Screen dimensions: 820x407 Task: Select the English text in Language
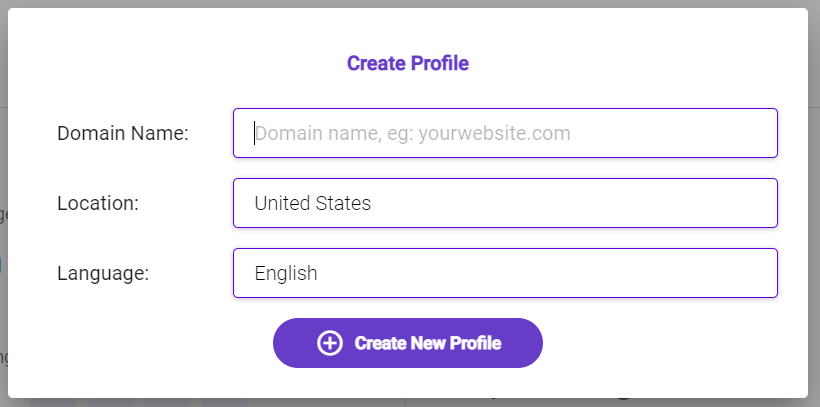(286, 273)
